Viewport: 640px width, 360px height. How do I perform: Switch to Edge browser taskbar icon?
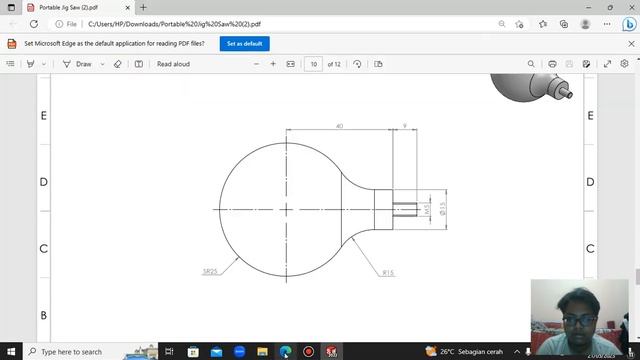[x=285, y=351]
